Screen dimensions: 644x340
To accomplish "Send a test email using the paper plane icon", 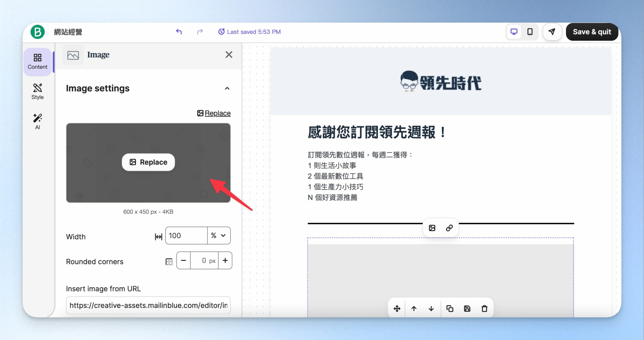I will (x=552, y=32).
